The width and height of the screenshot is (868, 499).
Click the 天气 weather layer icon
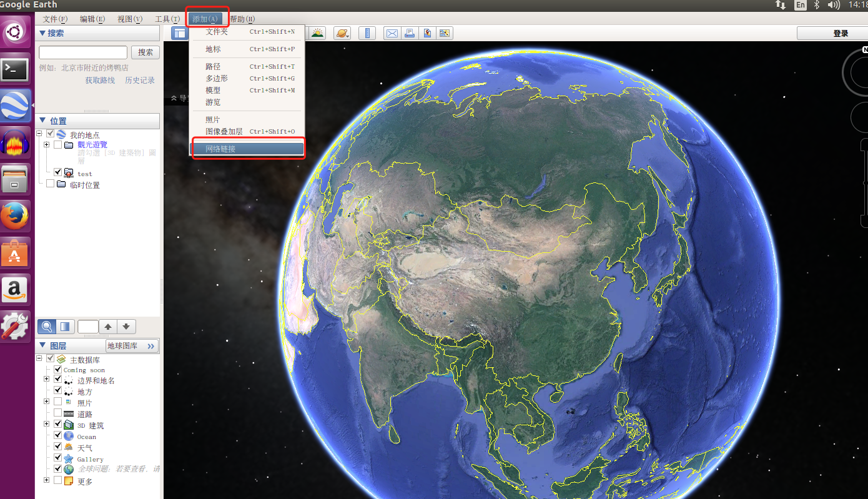pyautogui.click(x=69, y=447)
